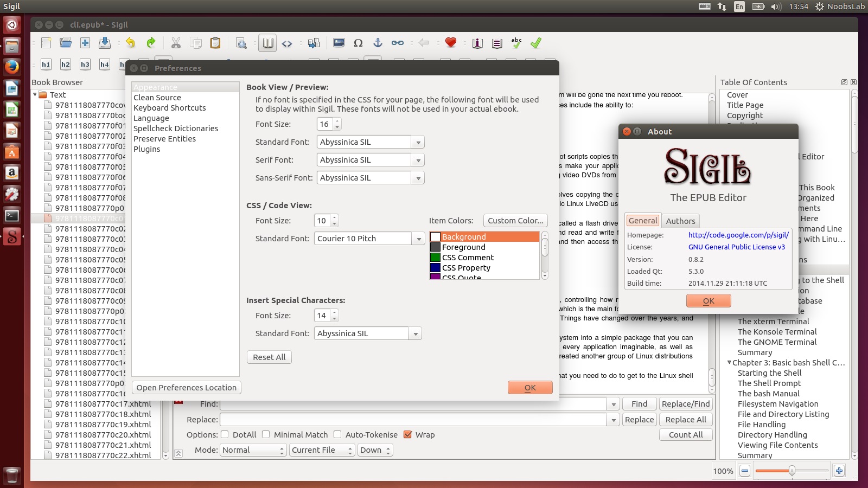Insert ID with the anchor icon

tap(378, 43)
